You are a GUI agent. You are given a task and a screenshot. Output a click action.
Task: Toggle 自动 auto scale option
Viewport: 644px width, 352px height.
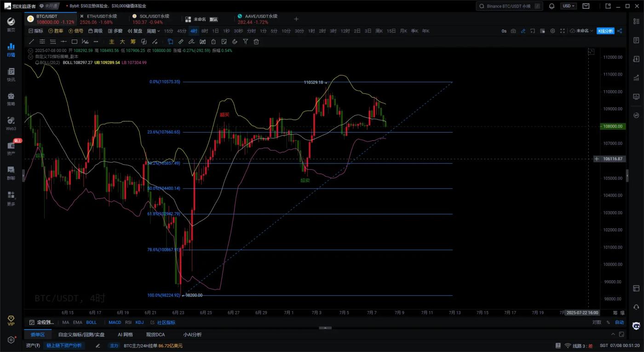[620, 323]
